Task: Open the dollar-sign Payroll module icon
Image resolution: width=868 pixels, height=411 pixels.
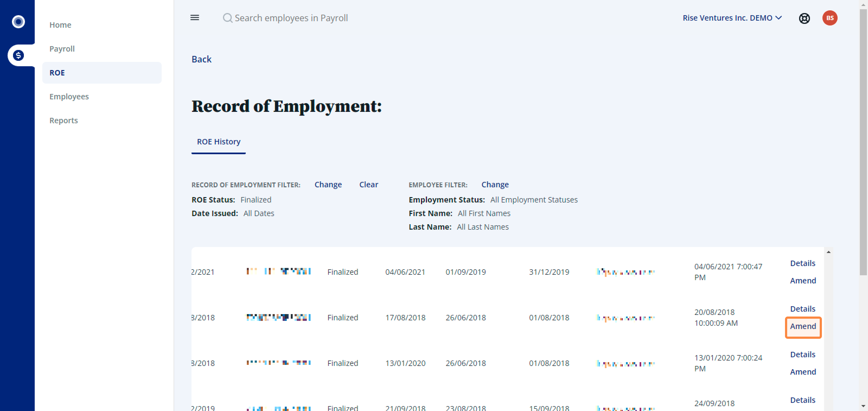Action: coord(18,55)
